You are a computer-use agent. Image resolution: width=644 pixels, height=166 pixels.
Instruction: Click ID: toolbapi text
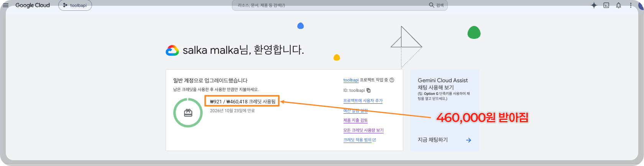click(x=354, y=90)
